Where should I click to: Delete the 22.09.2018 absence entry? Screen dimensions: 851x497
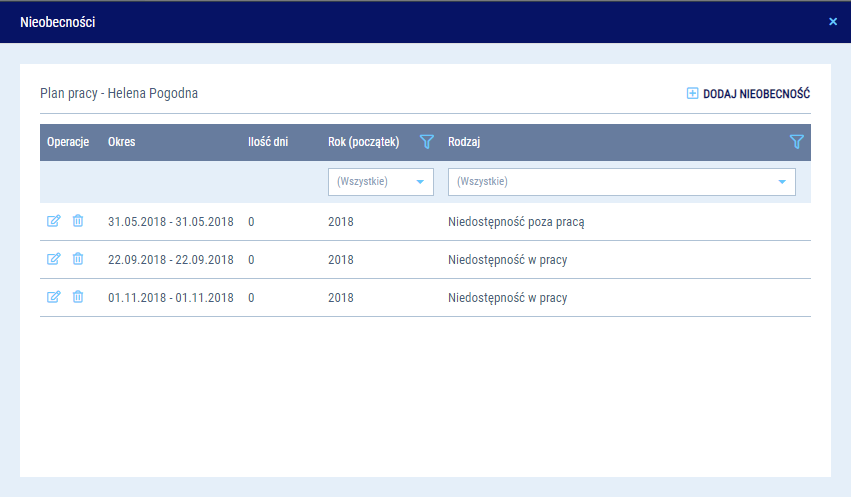click(x=78, y=259)
